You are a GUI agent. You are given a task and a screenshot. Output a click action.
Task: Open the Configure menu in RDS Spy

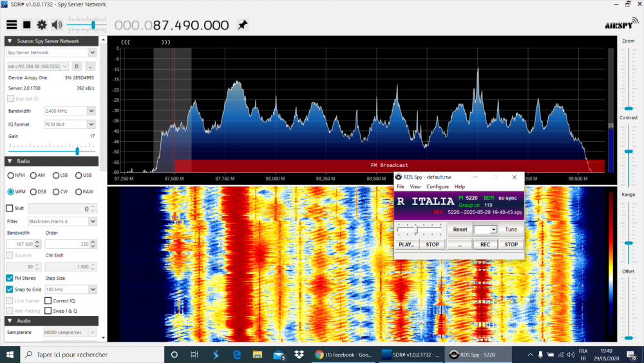coord(437,186)
